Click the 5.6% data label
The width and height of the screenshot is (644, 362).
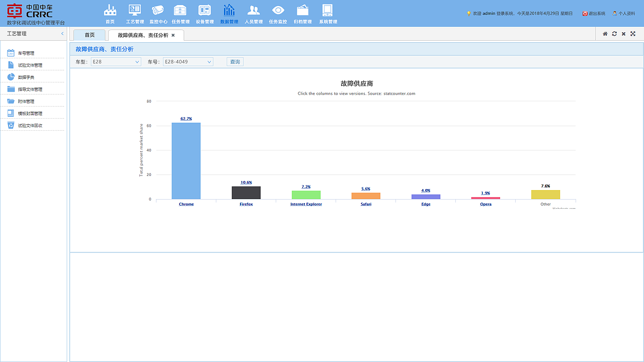(x=366, y=189)
